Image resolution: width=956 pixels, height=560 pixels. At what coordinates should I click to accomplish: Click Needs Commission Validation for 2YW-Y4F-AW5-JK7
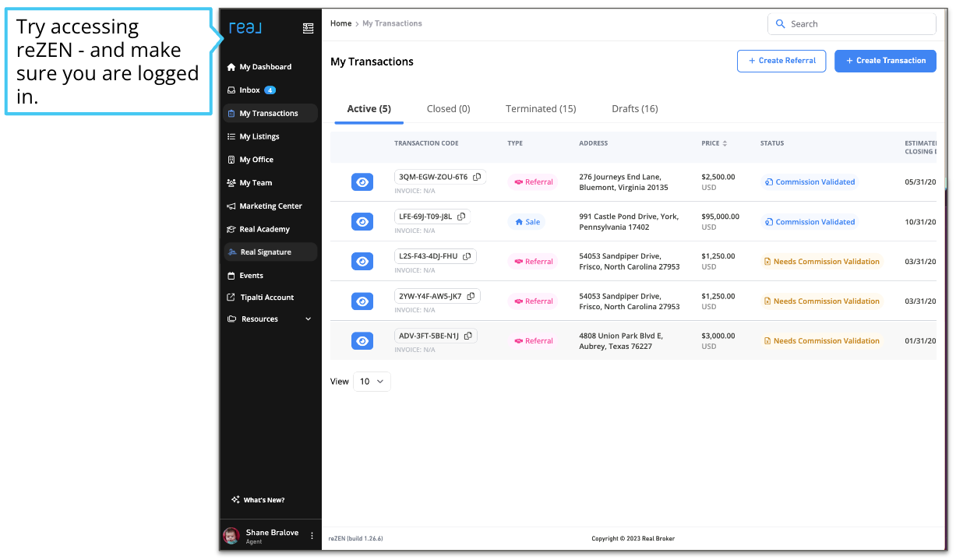[x=821, y=301]
